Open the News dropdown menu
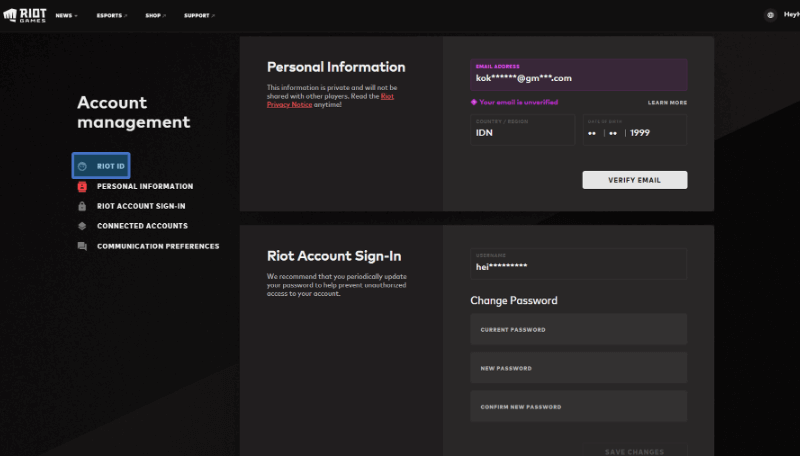Image resolution: width=800 pixels, height=456 pixels. click(66, 16)
